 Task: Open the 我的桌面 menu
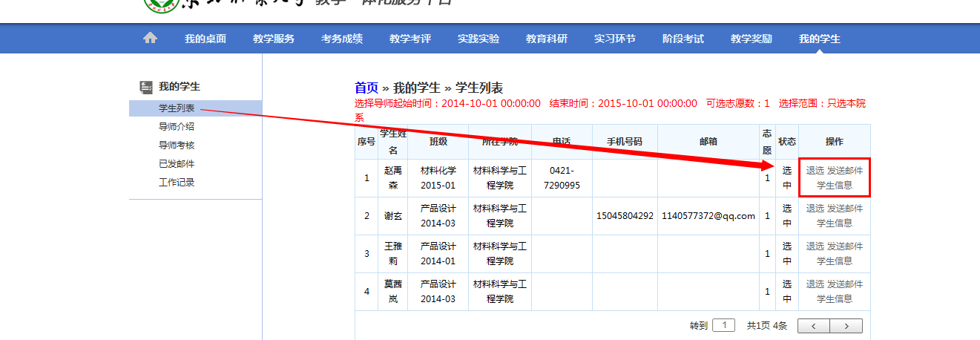205,39
